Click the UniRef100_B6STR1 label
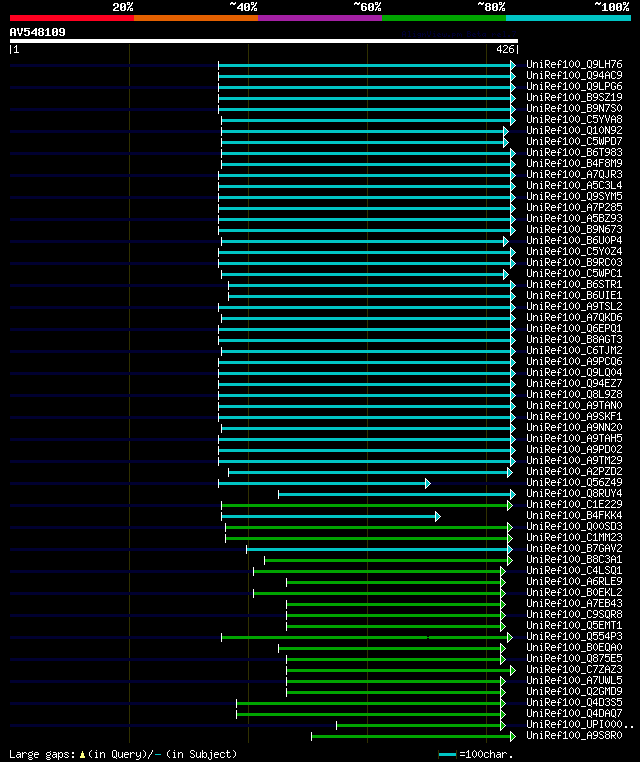640x762 pixels. [574, 284]
